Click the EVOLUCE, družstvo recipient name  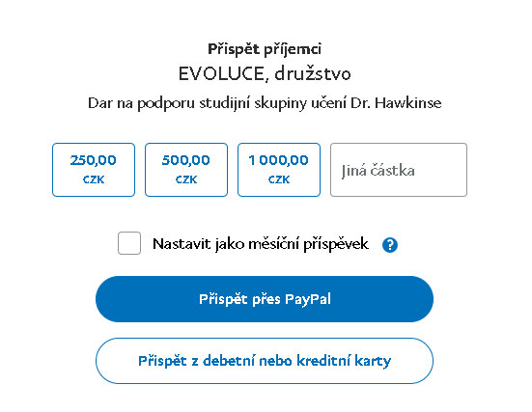(265, 73)
